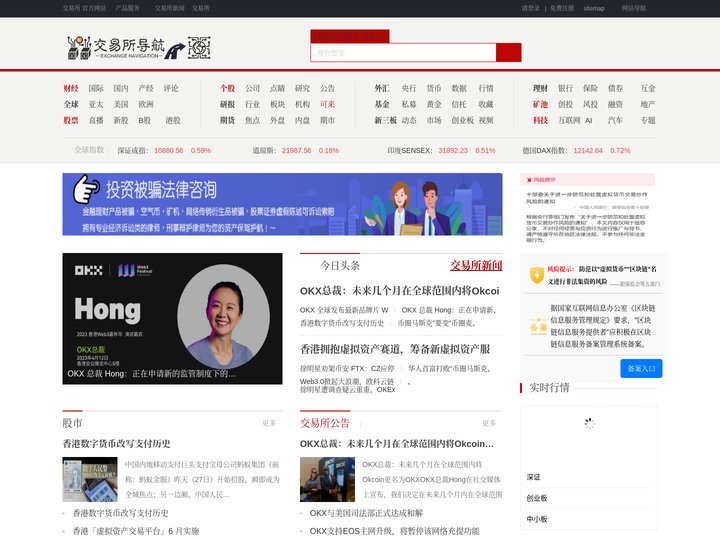Select the 产经 category link
Viewport: 720px width, 540px height.
tap(146, 88)
